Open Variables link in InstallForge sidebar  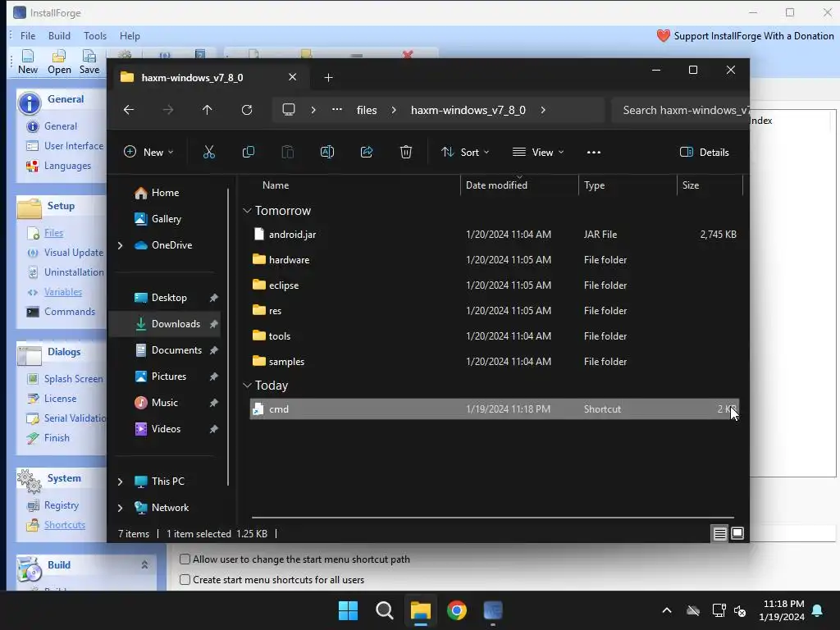pos(63,292)
